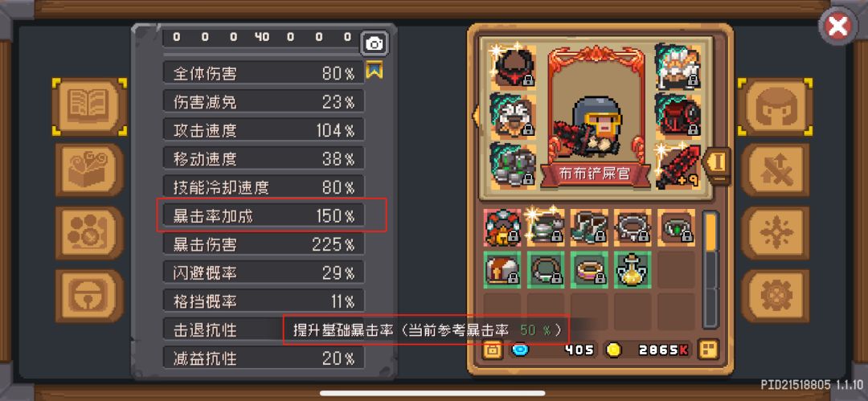Screen dimensions: 868x401
Task: Open the helmet equipment tab
Action: (x=775, y=107)
